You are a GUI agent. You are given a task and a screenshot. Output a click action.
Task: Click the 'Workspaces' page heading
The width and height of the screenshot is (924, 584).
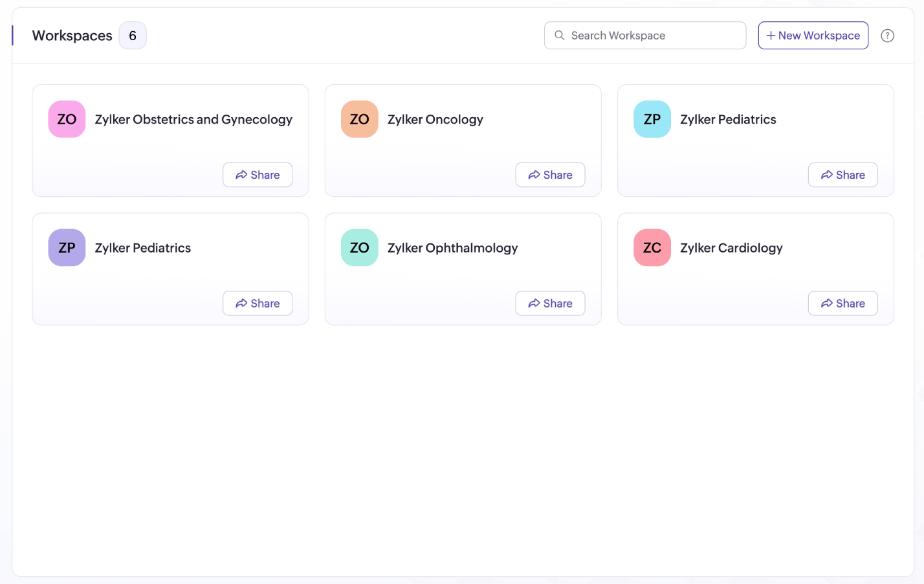point(72,36)
